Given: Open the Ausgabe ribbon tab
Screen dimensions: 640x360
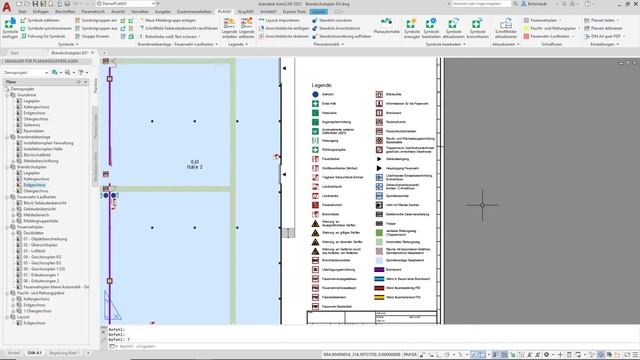Looking at the screenshot, I should pos(162,12).
